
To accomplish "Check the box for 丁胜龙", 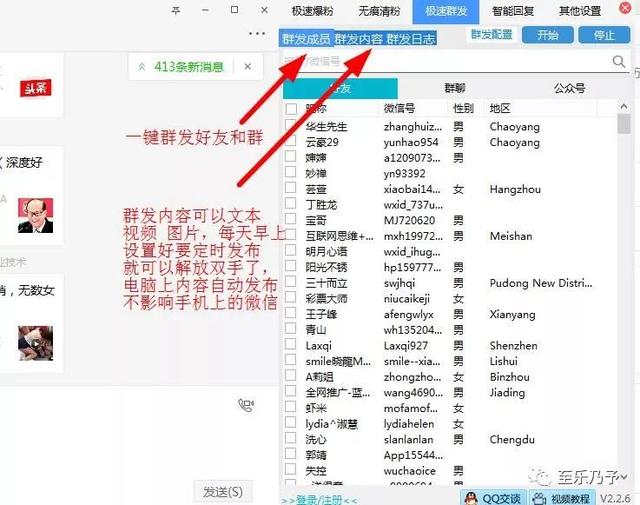I will click(x=290, y=203).
